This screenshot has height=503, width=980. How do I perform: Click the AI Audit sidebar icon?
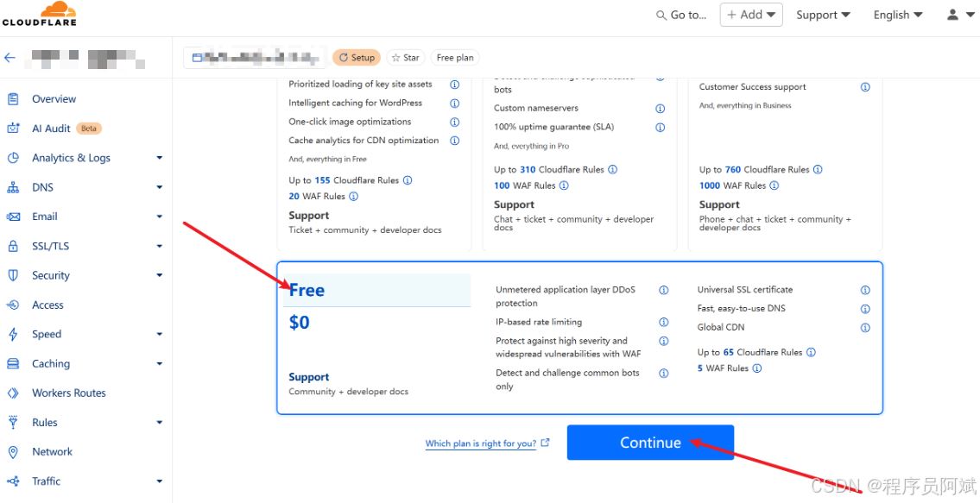[13, 128]
